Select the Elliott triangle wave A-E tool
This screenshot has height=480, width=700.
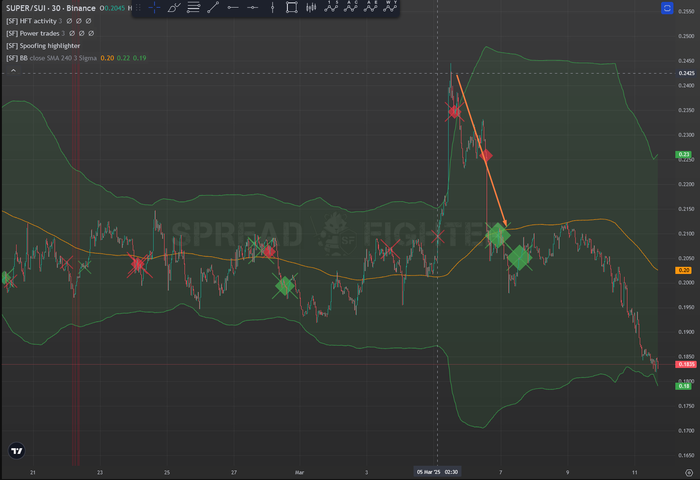click(370, 7)
